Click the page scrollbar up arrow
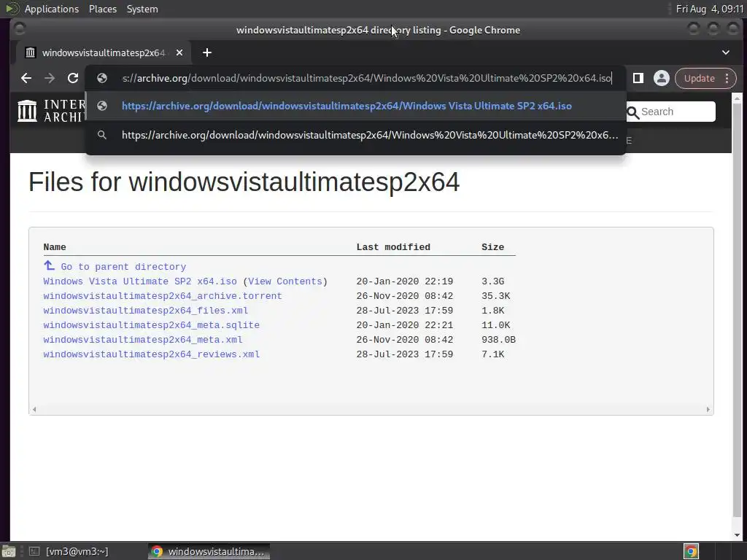Viewport: 747px width, 560px height. [737, 99]
